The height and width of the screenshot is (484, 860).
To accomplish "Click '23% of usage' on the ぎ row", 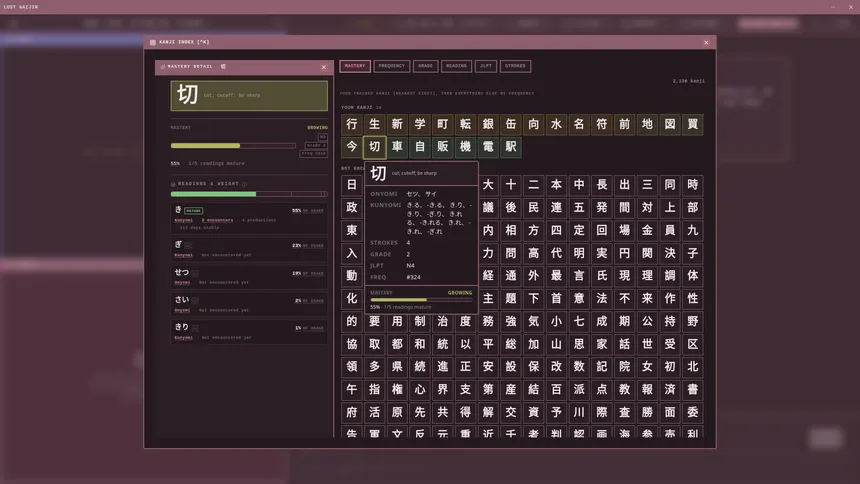I will point(308,246).
